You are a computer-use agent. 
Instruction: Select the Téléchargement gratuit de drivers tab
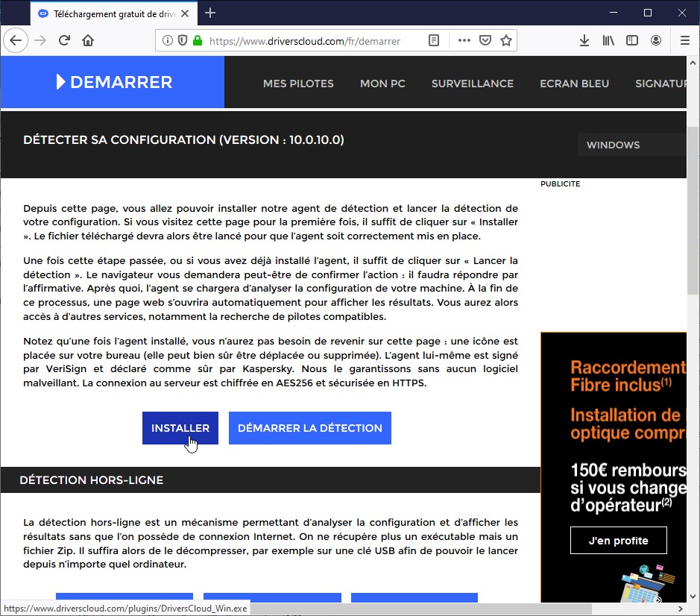click(114, 13)
